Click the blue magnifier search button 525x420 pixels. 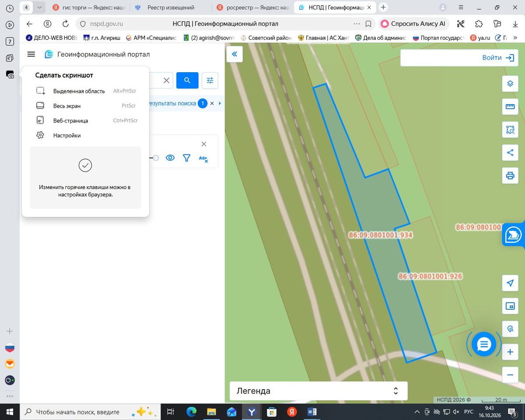(x=187, y=80)
